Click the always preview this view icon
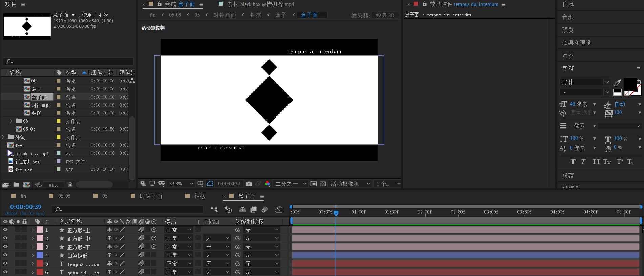 pyautogui.click(x=143, y=184)
